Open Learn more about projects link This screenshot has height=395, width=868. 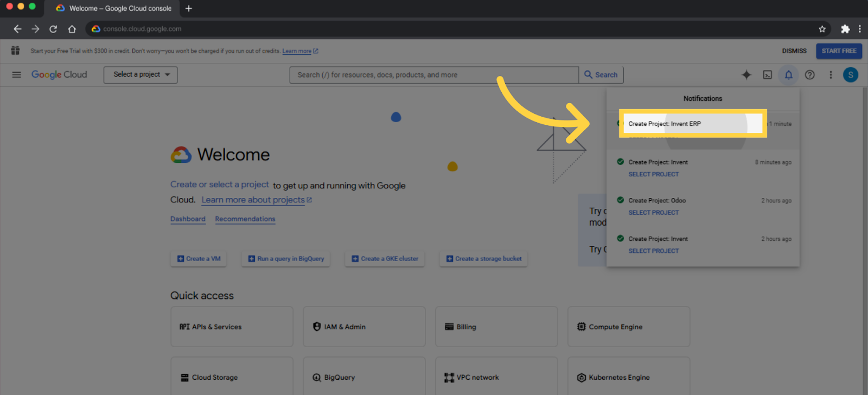click(257, 200)
